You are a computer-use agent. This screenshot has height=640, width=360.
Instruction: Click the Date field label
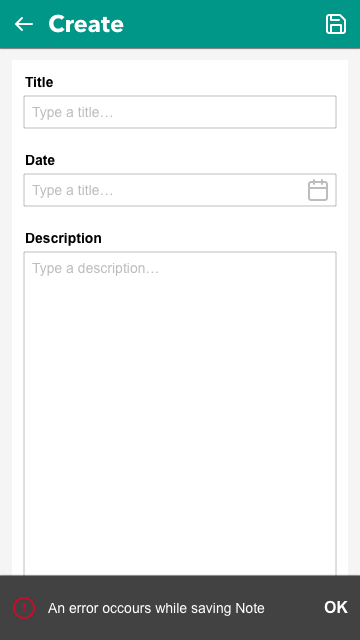[40, 160]
